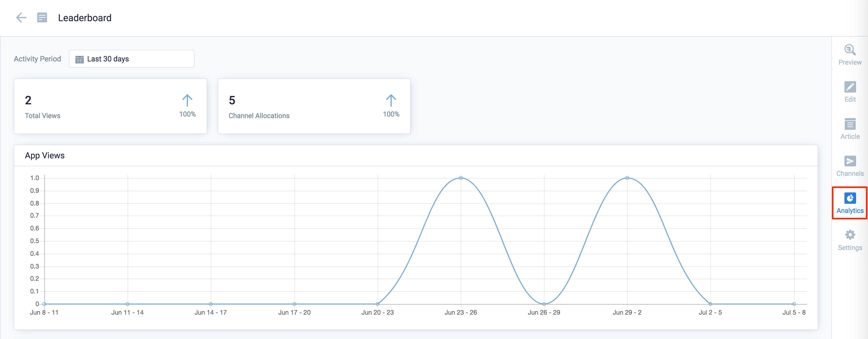Open the Settings gear sidebar item
868x339 pixels.
click(x=850, y=240)
